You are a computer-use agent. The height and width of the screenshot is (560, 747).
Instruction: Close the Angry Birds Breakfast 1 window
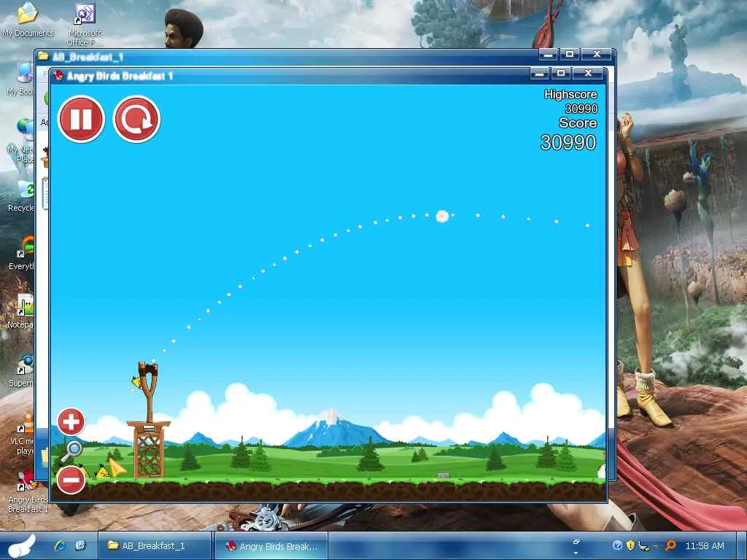click(x=589, y=74)
